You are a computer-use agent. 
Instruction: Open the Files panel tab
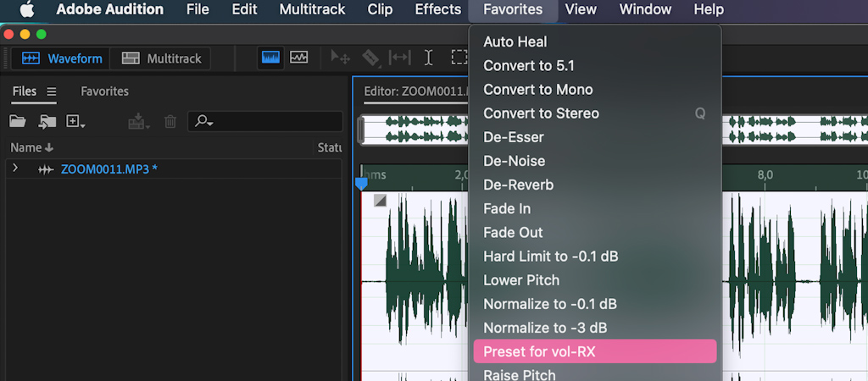[x=25, y=91]
